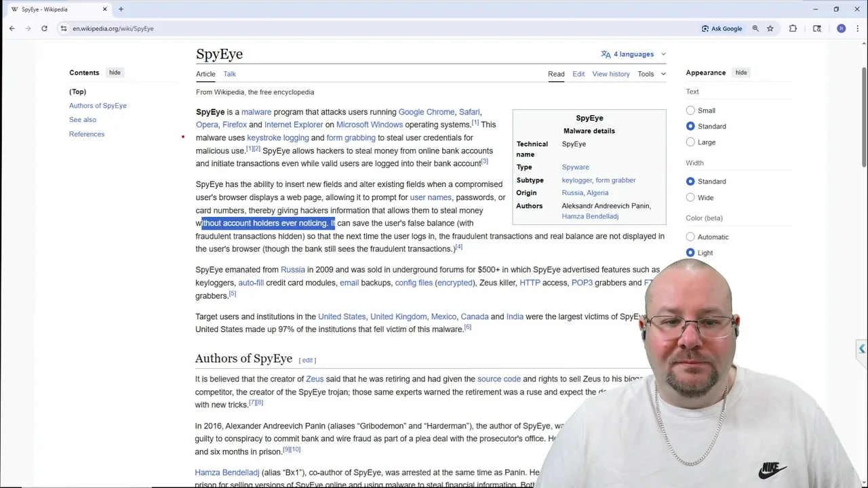Open the Google Chrome link

click(x=427, y=112)
